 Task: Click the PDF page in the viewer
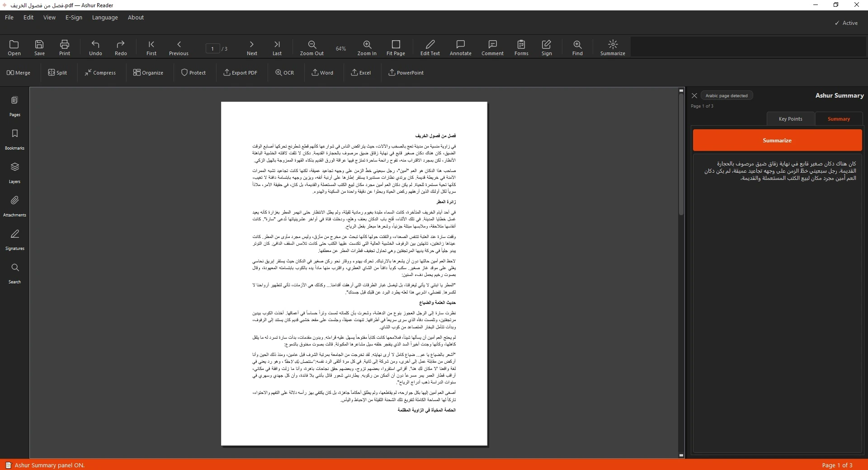(354, 274)
